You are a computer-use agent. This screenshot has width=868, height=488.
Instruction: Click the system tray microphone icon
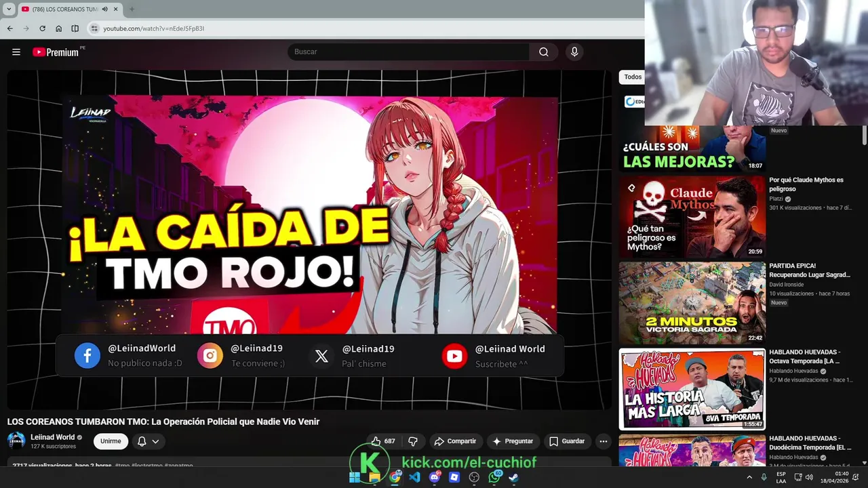764,477
